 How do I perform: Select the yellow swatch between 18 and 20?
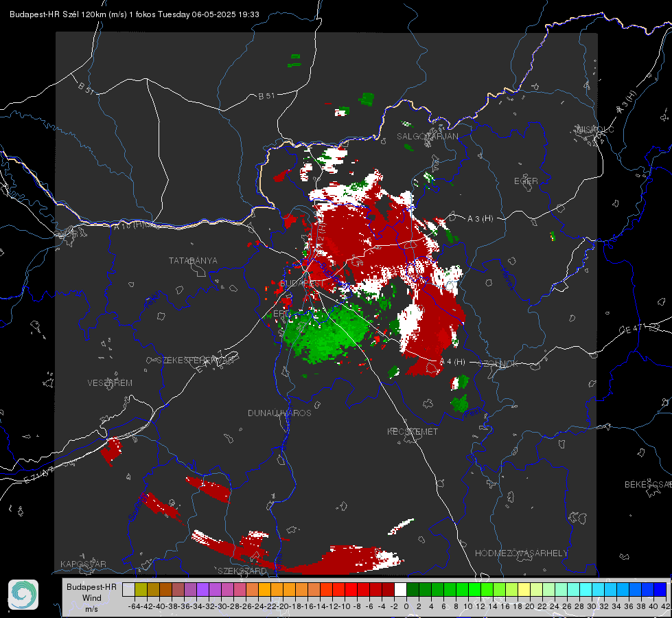coord(524,589)
